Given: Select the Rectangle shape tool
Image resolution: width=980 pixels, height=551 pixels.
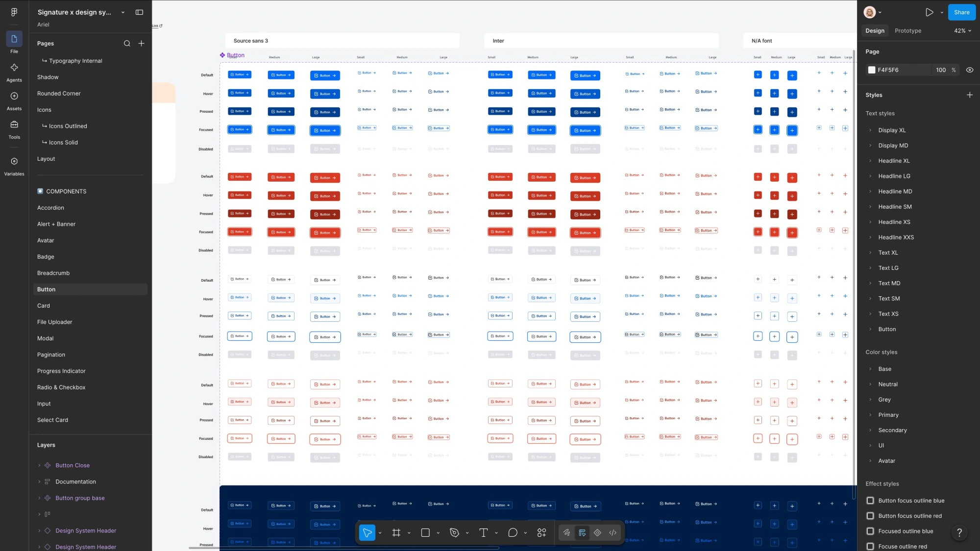Looking at the screenshot, I should tap(425, 533).
